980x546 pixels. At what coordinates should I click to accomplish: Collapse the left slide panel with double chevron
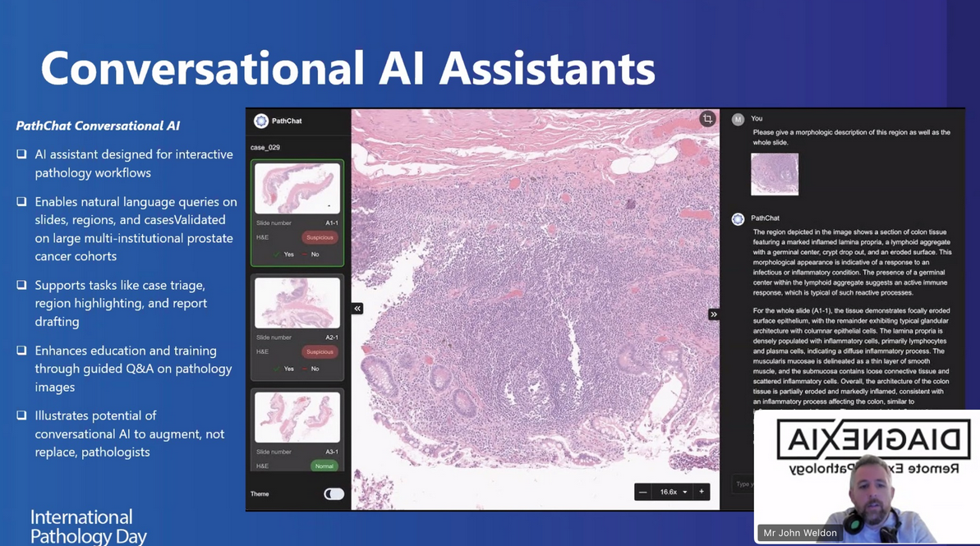357,309
